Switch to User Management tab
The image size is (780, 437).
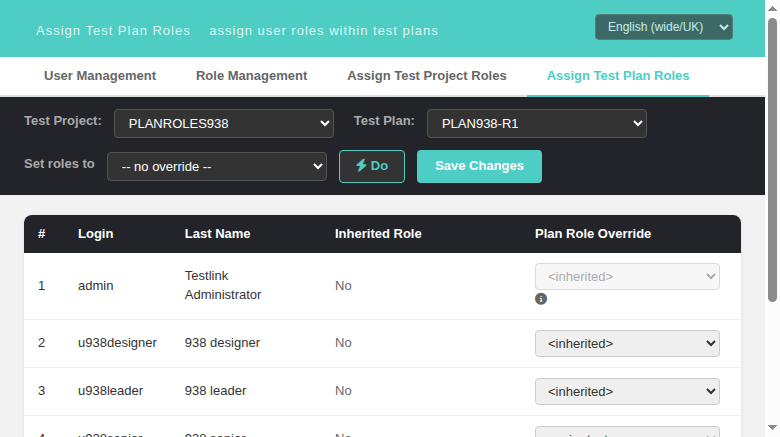pos(100,76)
